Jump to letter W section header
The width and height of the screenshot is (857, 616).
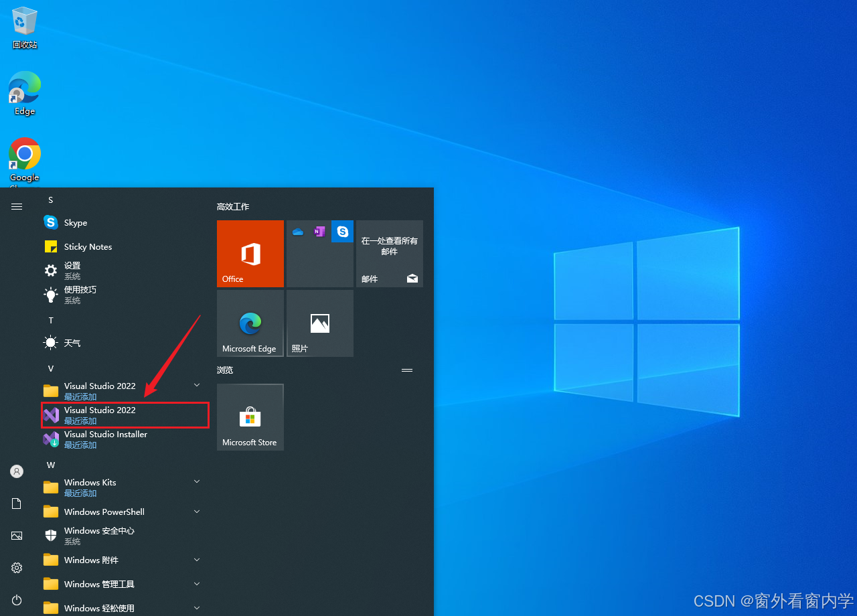(50, 465)
